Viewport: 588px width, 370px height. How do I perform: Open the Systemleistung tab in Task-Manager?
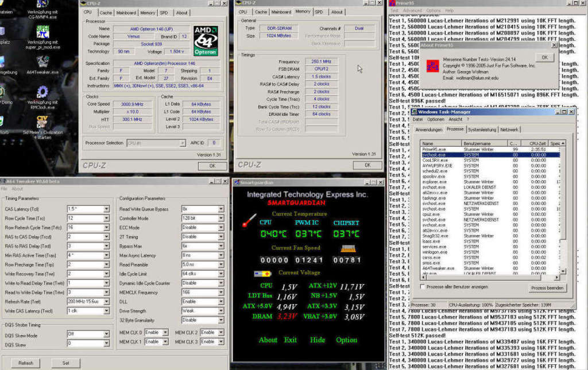point(482,130)
